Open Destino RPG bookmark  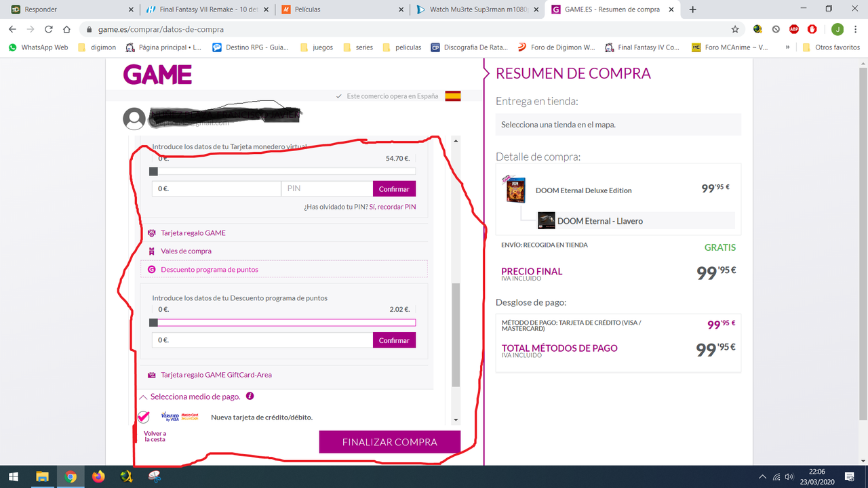(x=250, y=47)
